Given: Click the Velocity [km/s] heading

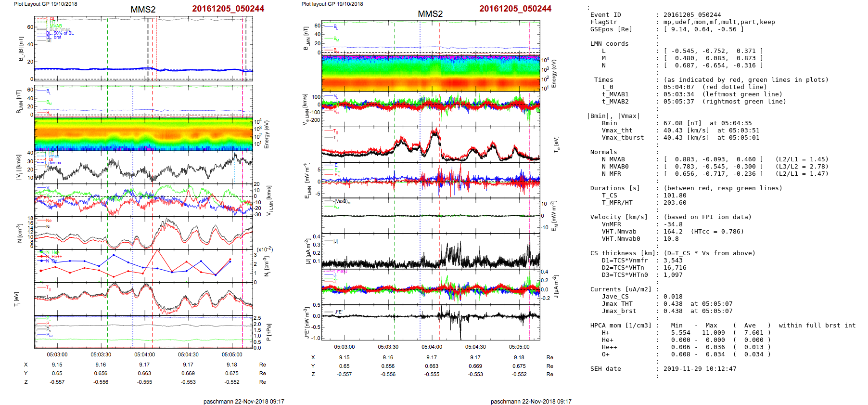Looking at the screenshot, I should point(619,217).
